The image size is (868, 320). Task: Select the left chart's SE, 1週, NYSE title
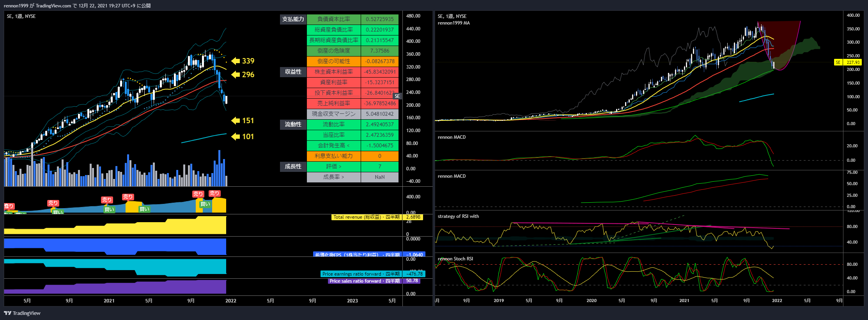coord(21,16)
